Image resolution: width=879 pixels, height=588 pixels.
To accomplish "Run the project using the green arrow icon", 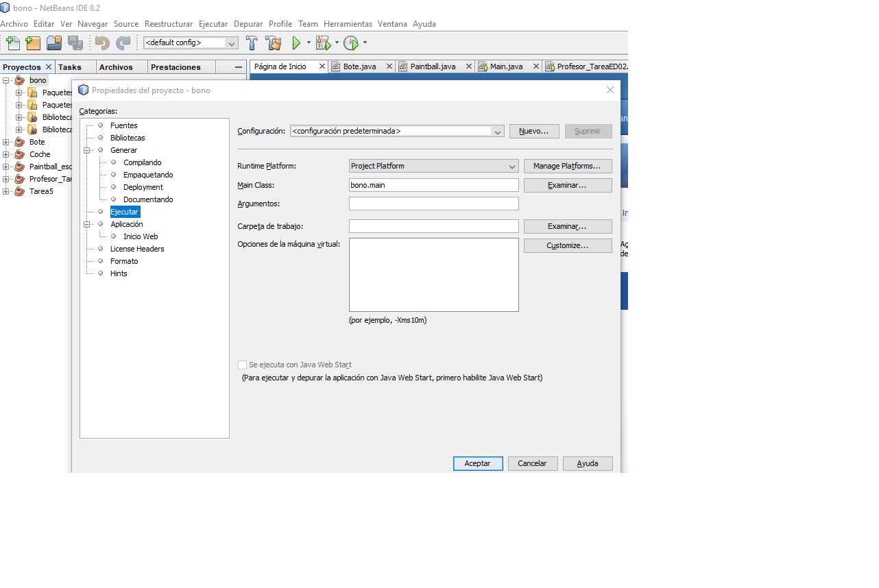I will click(296, 42).
